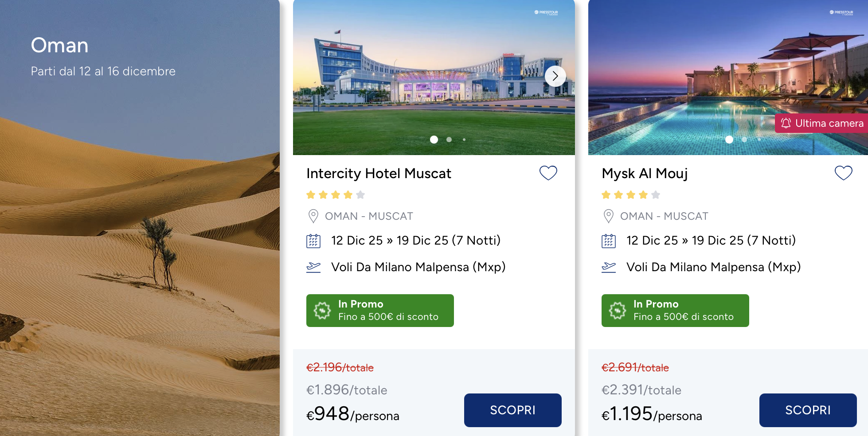Click promo discount badge icon for Intercity Hotel
This screenshot has width=868, height=436.
pyautogui.click(x=322, y=311)
